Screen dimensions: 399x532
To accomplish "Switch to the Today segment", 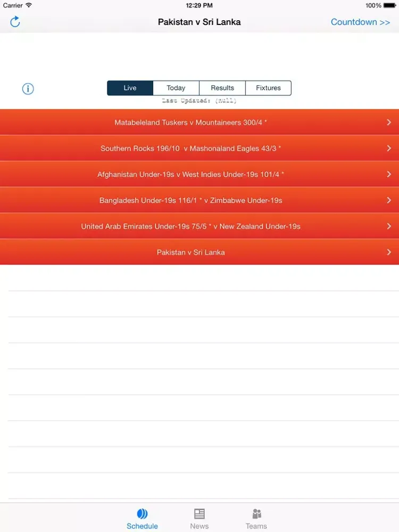I will point(176,88).
